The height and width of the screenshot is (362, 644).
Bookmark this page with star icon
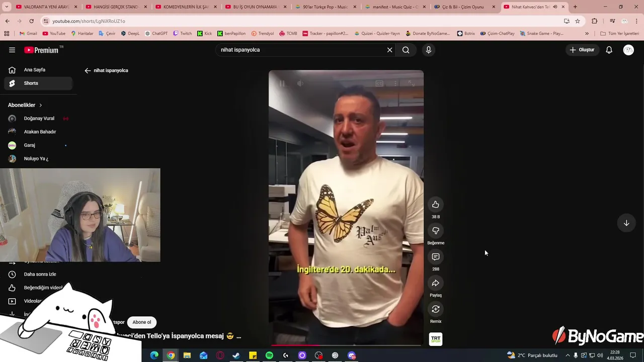click(578, 21)
